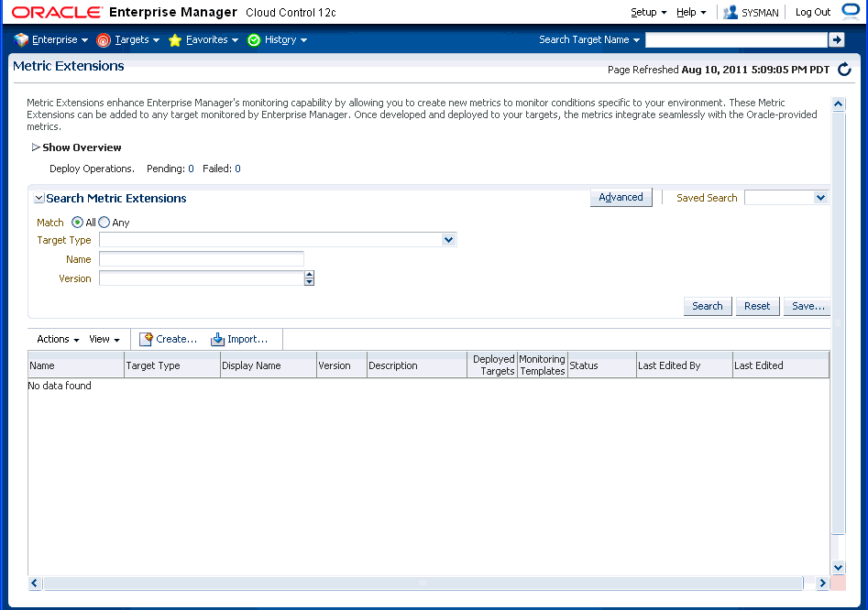The image size is (868, 610).
Task: Click the History clock icon
Action: click(254, 39)
